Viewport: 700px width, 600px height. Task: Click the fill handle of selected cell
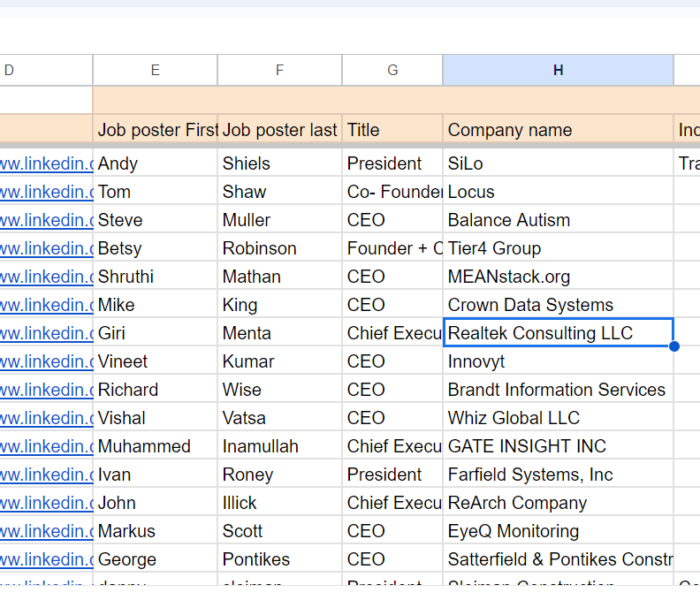(x=674, y=346)
